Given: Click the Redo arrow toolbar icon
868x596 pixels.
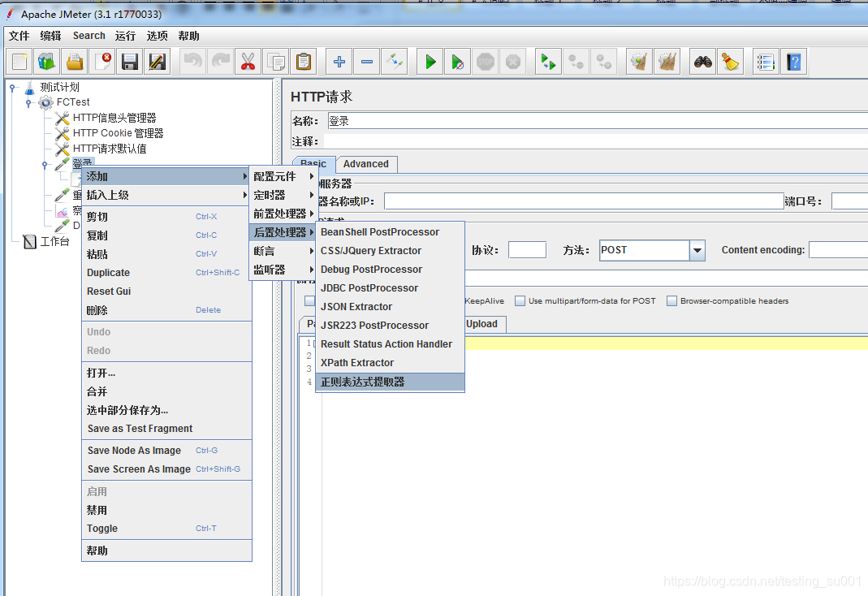Looking at the screenshot, I should click(221, 62).
